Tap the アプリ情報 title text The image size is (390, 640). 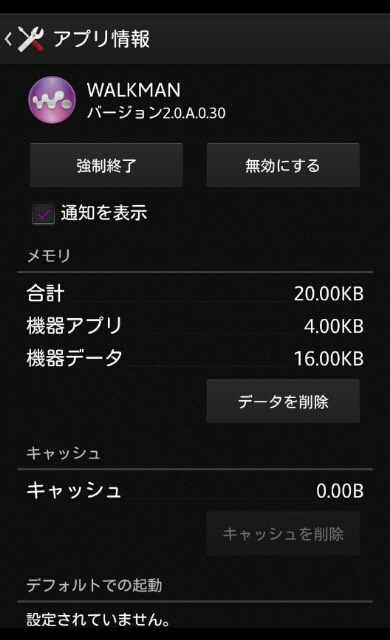(102, 39)
